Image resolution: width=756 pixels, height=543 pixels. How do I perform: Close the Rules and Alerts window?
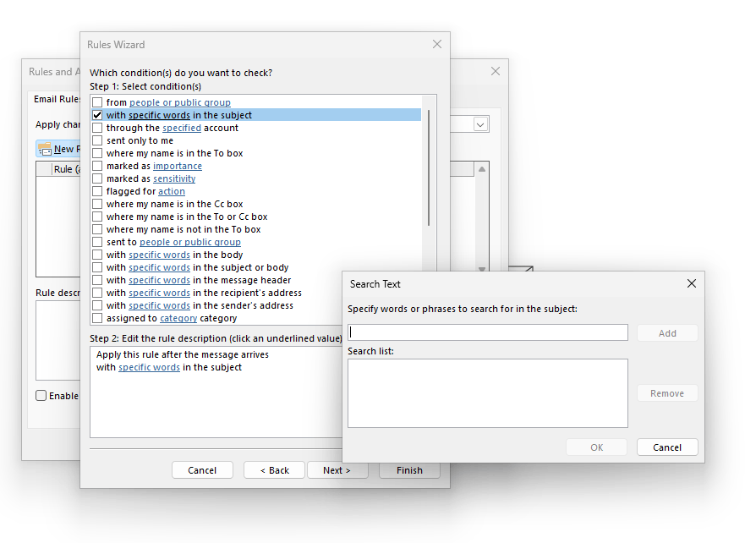coord(496,71)
